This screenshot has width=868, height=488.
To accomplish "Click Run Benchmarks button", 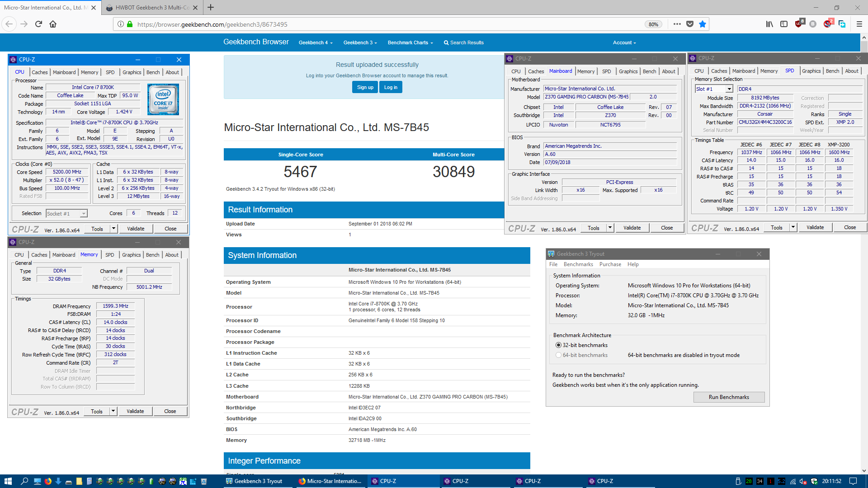I will point(729,397).
